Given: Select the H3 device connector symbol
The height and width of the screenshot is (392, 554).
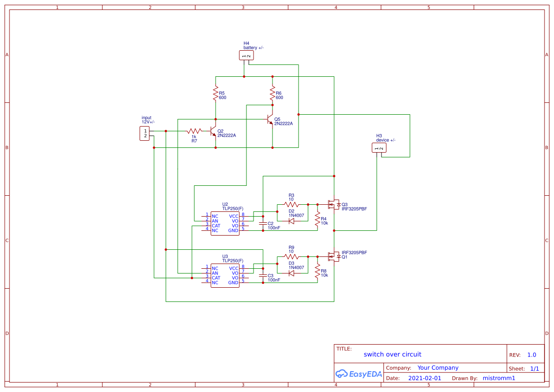Looking at the screenshot, I should click(379, 147).
